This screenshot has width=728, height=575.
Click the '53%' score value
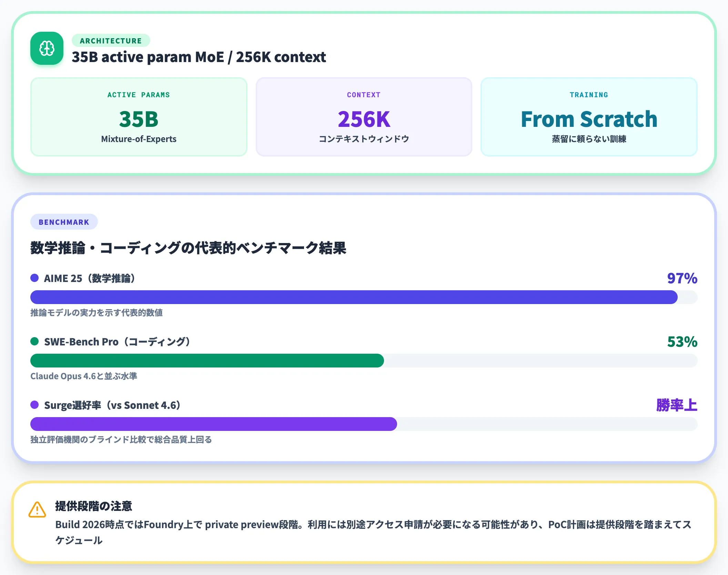tap(682, 342)
